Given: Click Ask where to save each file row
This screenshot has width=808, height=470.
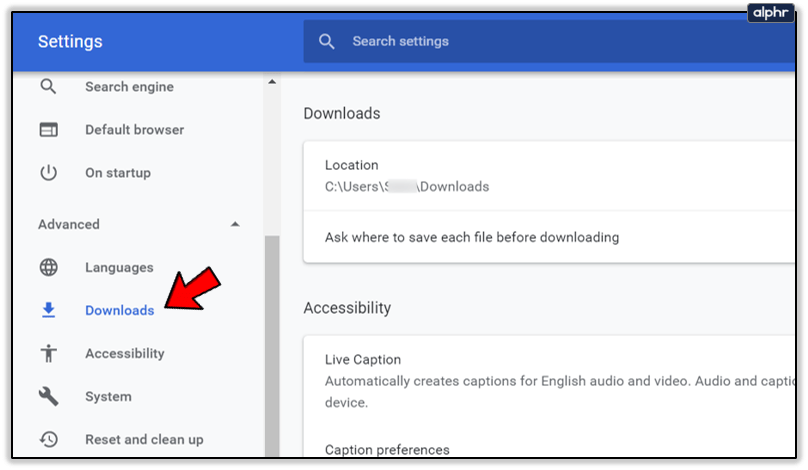Looking at the screenshot, I should click(x=549, y=237).
